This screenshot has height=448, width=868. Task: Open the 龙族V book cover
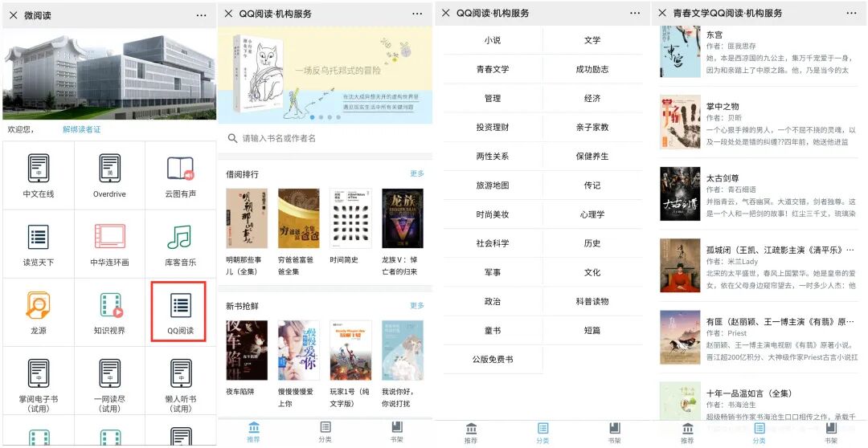[x=403, y=218]
